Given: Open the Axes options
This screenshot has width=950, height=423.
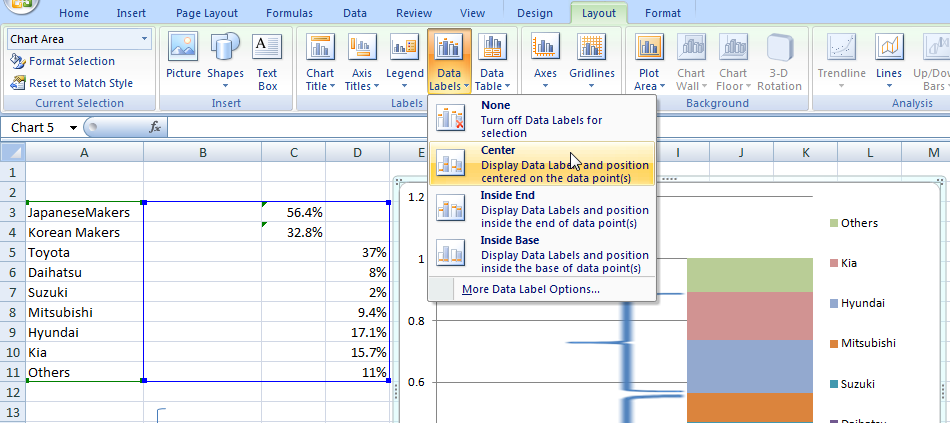Looking at the screenshot, I should pos(545,62).
